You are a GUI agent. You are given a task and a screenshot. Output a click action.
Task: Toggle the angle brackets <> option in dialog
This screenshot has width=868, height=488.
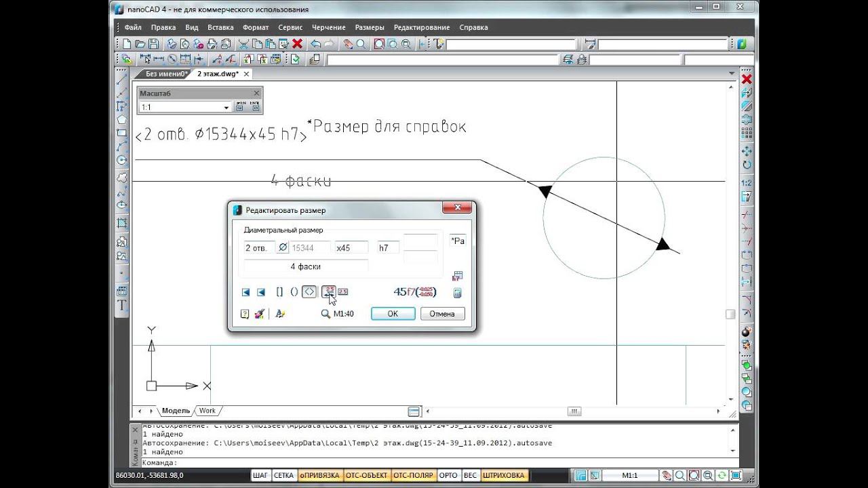309,292
